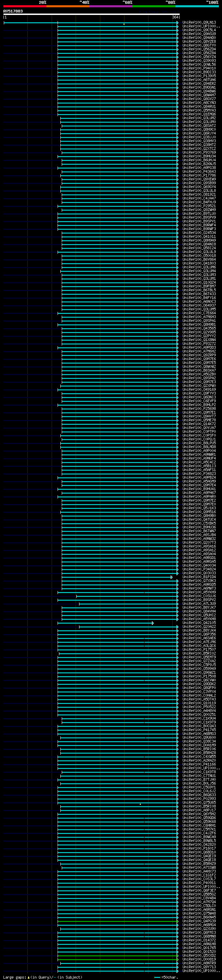Click the cyan ~100% identity legend bar
This screenshot has height=980, width=222.
[197, 6]
